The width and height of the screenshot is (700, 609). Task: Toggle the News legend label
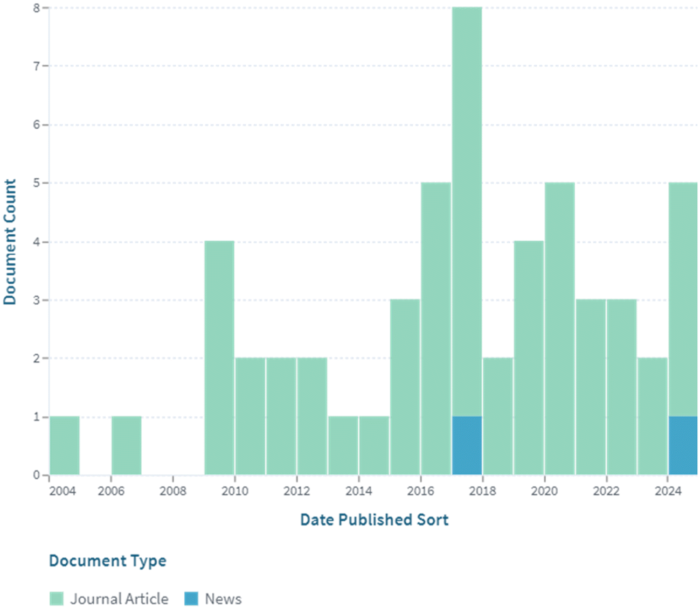click(223, 599)
